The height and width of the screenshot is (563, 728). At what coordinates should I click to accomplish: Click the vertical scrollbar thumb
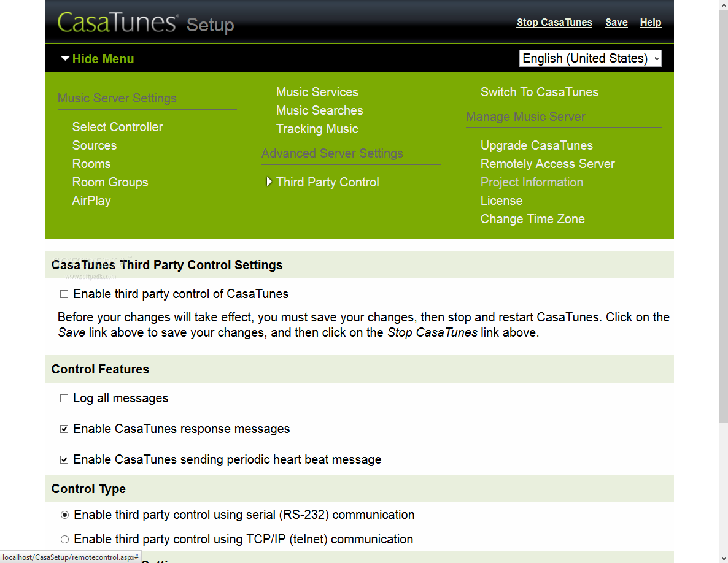coord(723,216)
